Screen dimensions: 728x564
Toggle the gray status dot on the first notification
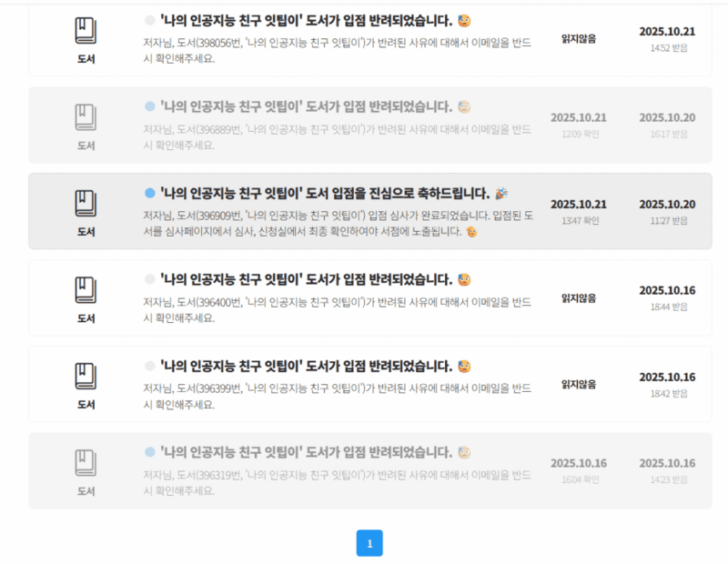tap(147, 18)
